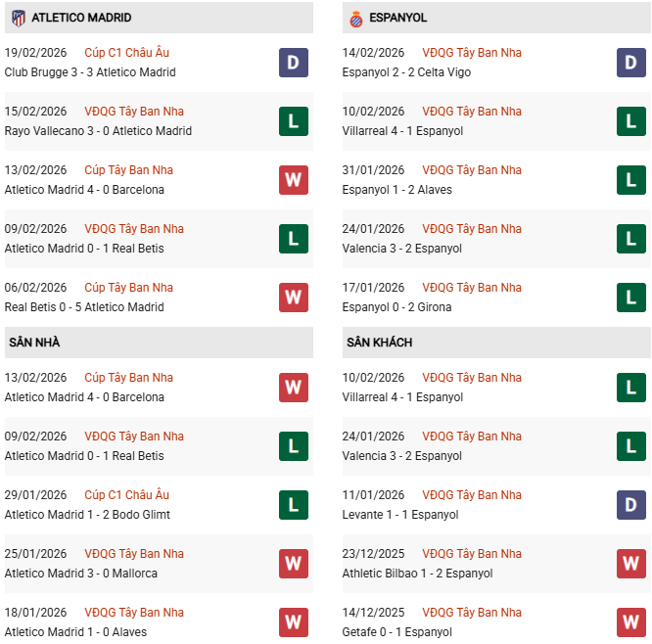Click the W badge for Getafe 0-1 Espanyol
This screenshot has width=652, height=644.
pos(631,622)
